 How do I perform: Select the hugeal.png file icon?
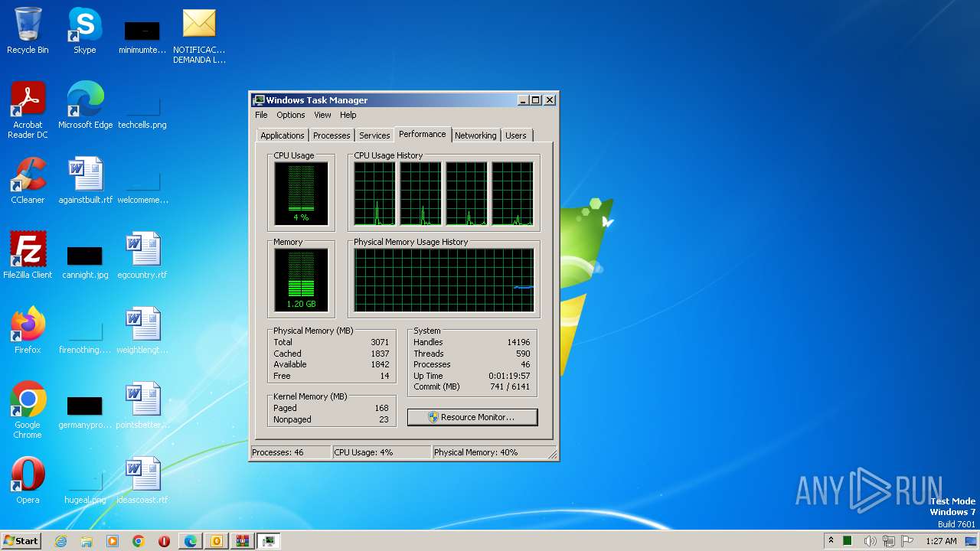pyautogui.click(x=85, y=486)
